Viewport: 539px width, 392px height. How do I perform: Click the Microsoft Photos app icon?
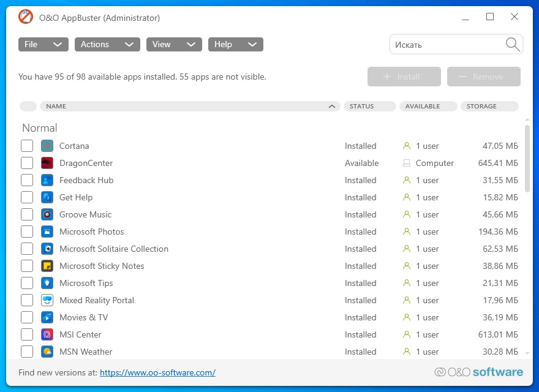(x=47, y=232)
